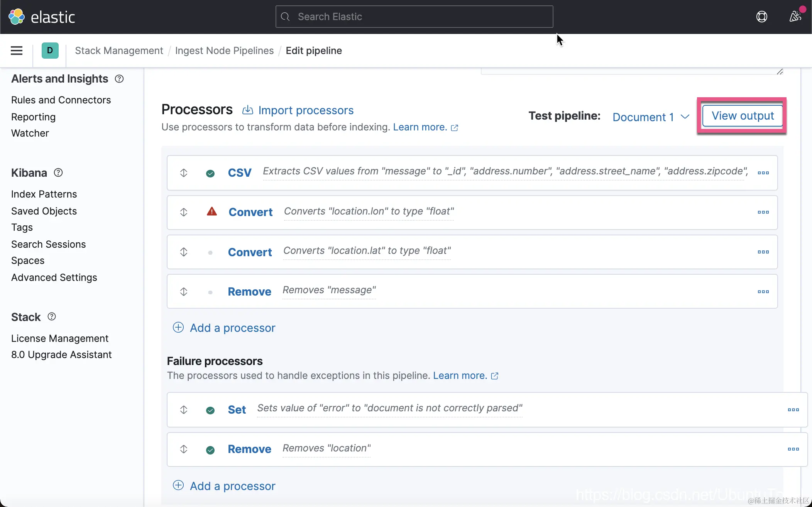Open the hamburger navigation menu
Image resolution: width=812 pixels, height=507 pixels.
[16, 51]
